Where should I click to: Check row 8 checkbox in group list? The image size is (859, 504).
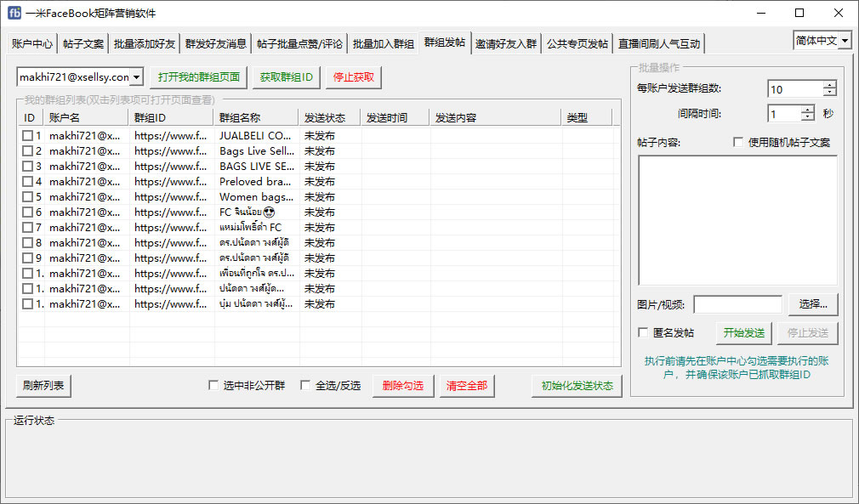[27, 243]
